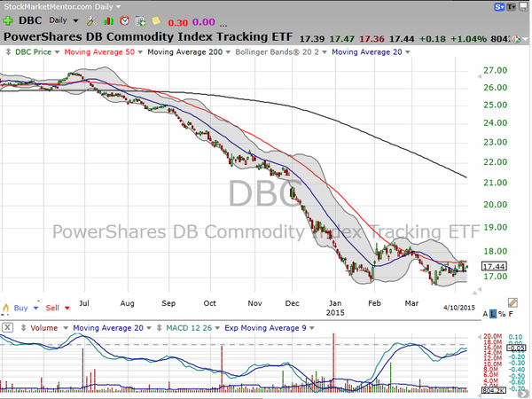Screen dimensions: 532x399
Task: Expand the volume pane Moving Average 20 dropdown
Action: [x=149, y=328]
